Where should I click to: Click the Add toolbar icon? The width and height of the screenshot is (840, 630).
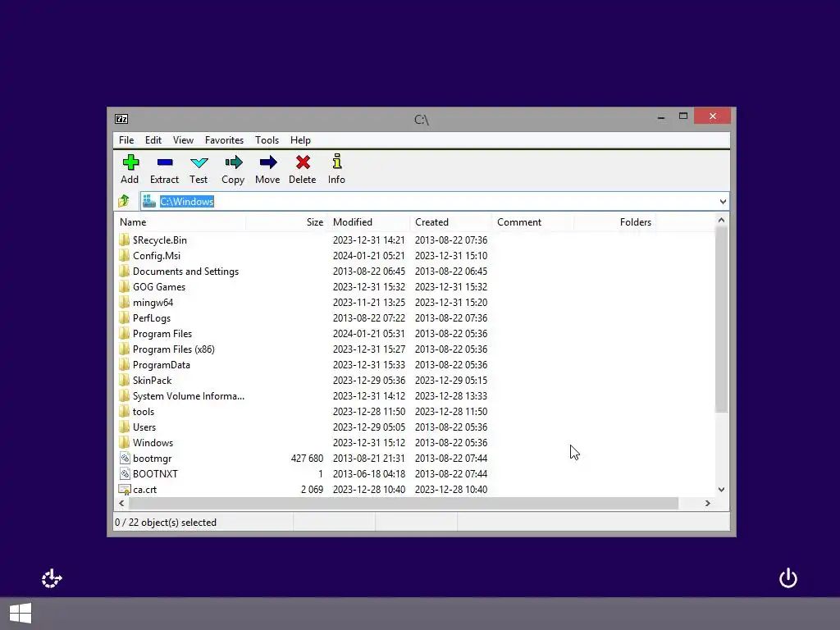[130, 162]
